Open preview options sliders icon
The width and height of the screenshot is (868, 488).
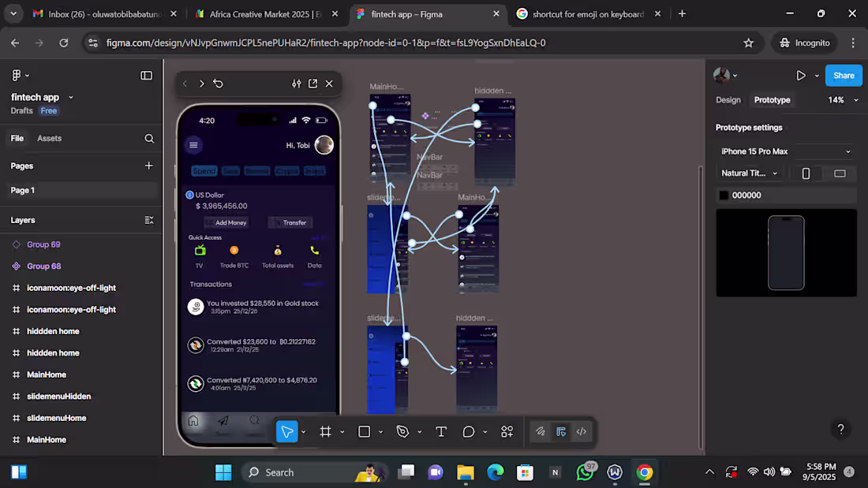coord(297,84)
